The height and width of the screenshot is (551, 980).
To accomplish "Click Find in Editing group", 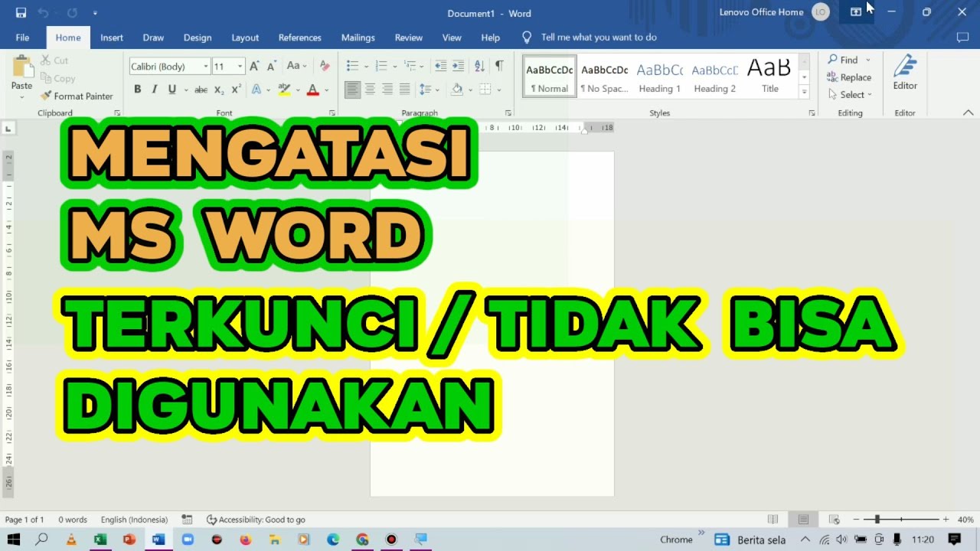I will (843, 60).
